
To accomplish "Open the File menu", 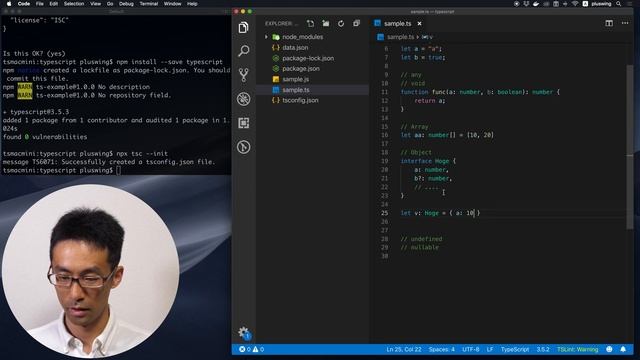I will (40, 4).
